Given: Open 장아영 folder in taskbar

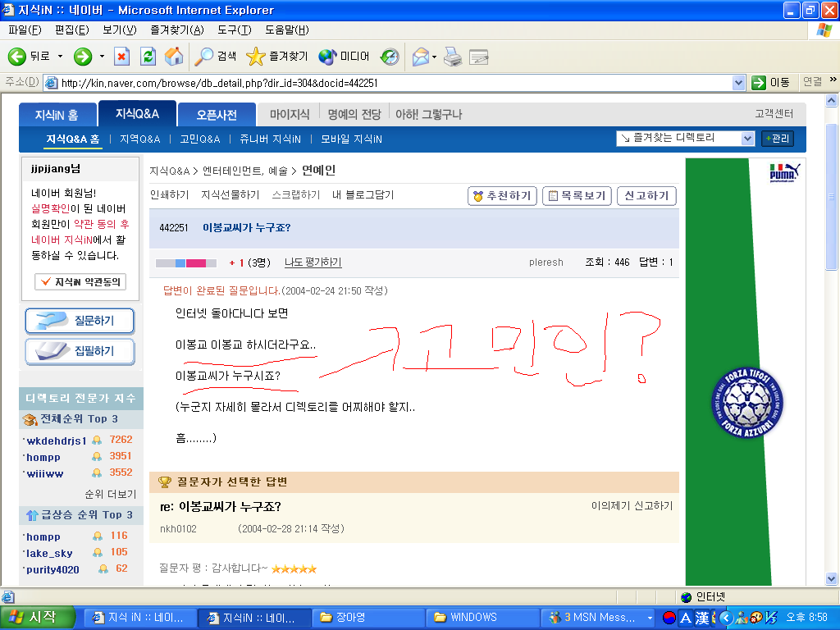Looking at the screenshot, I should [x=369, y=617].
